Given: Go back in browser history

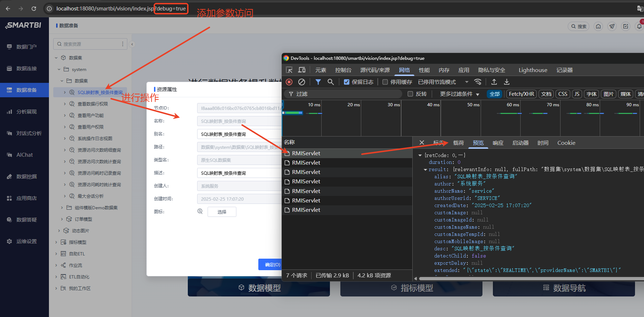Looking at the screenshot, I should coord(8,8).
